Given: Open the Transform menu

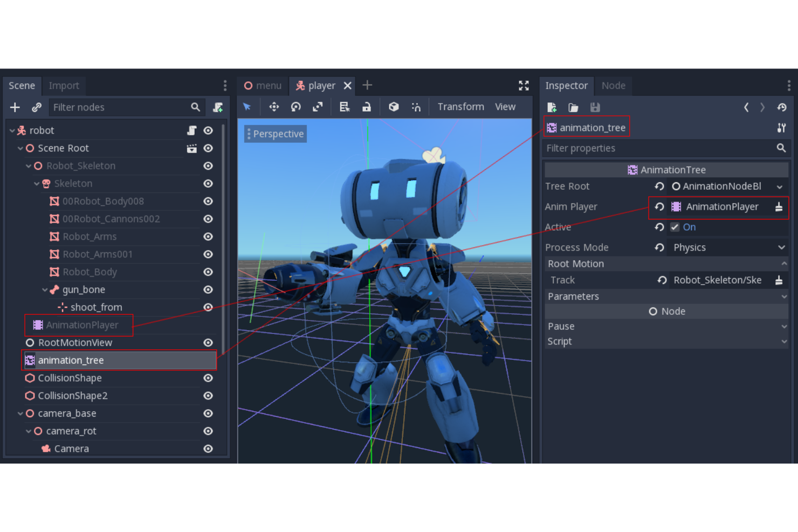Looking at the screenshot, I should 460,106.
